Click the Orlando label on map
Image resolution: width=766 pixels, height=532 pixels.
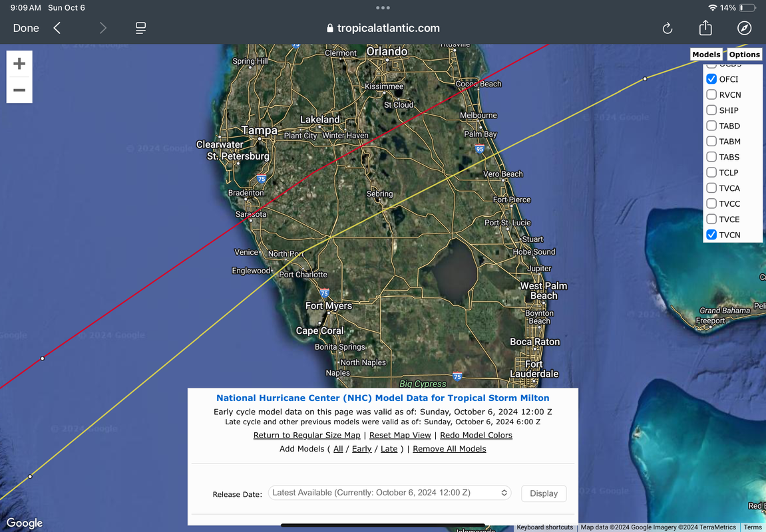click(x=387, y=52)
